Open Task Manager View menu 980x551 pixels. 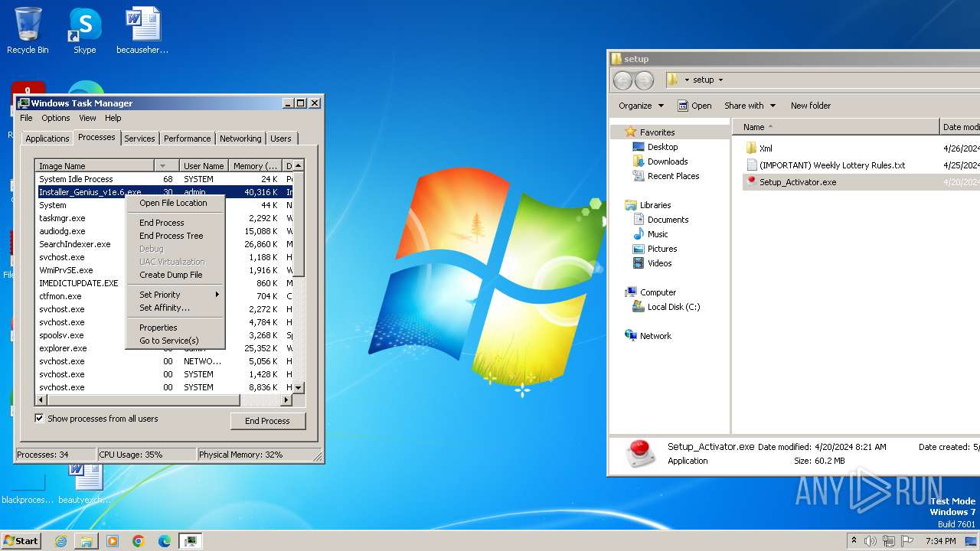(x=87, y=118)
